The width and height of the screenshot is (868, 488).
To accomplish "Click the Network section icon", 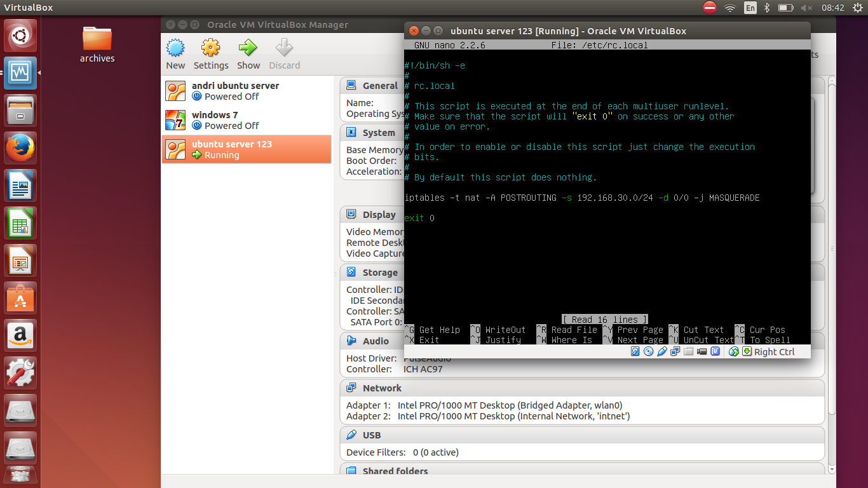I will pos(351,388).
